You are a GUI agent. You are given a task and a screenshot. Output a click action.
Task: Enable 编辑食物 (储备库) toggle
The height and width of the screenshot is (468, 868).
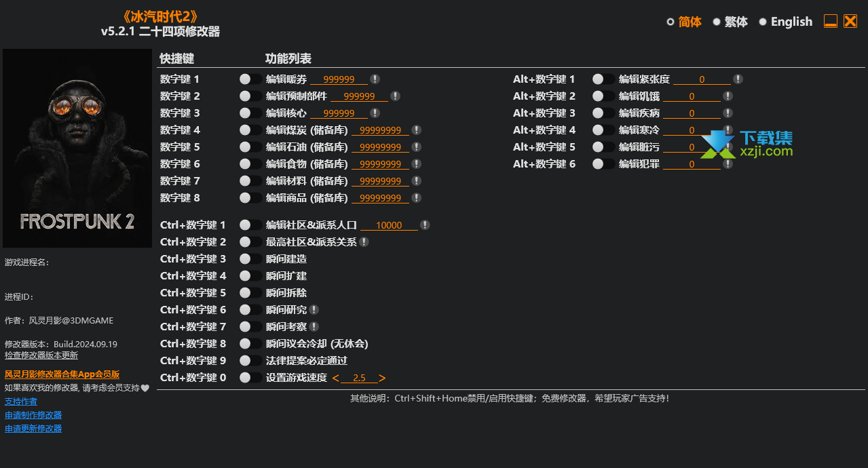click(250, 164)
